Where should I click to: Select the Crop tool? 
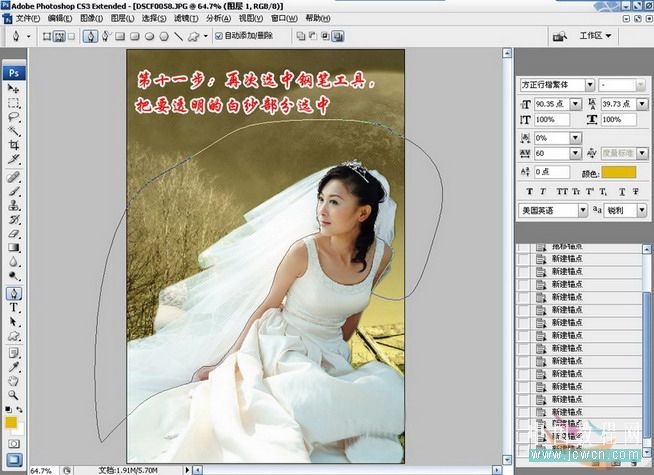click(14, 144)
